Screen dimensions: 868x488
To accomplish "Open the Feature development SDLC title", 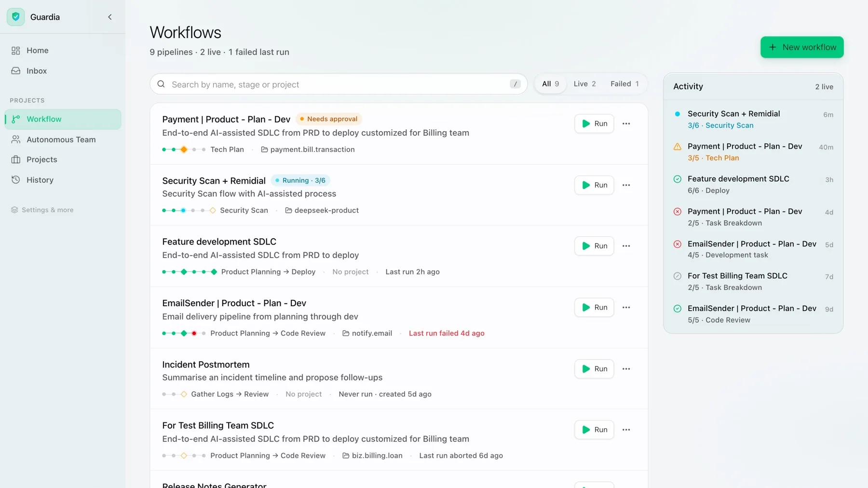I will (x=219, y=242).
